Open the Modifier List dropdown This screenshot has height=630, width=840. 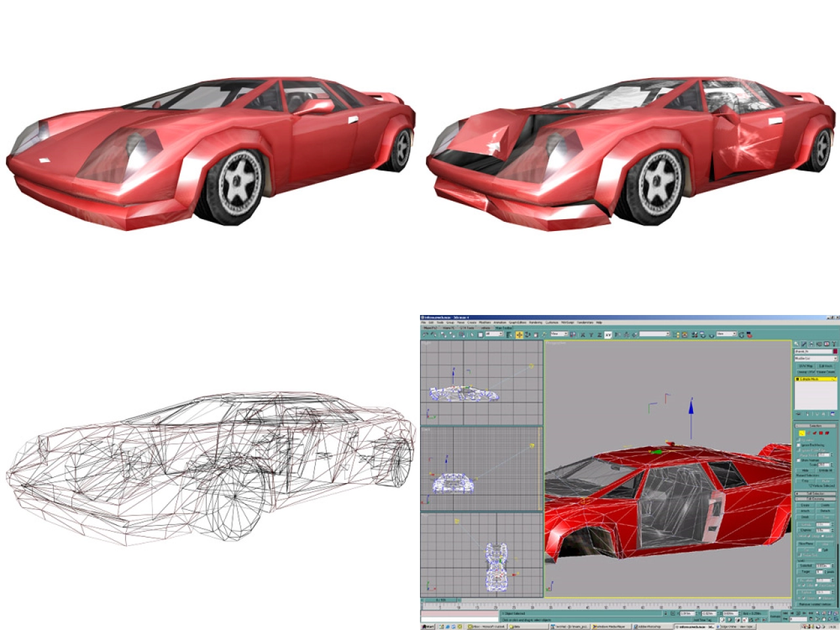(x=816, y=358)
